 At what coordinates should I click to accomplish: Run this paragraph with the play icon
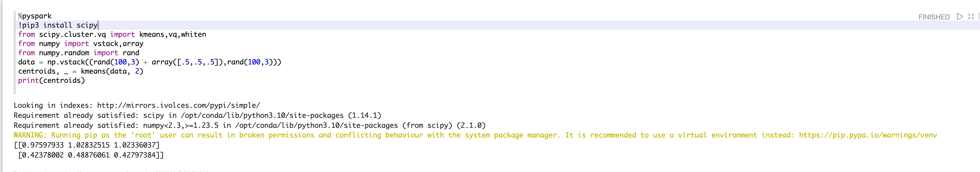coord(959,17)
